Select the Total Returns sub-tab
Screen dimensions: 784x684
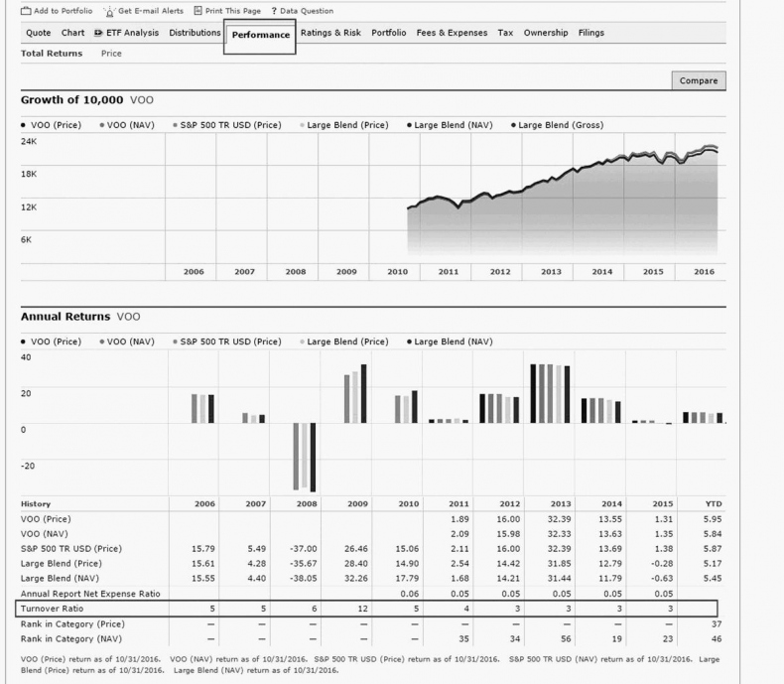click(x=52, y=54)
